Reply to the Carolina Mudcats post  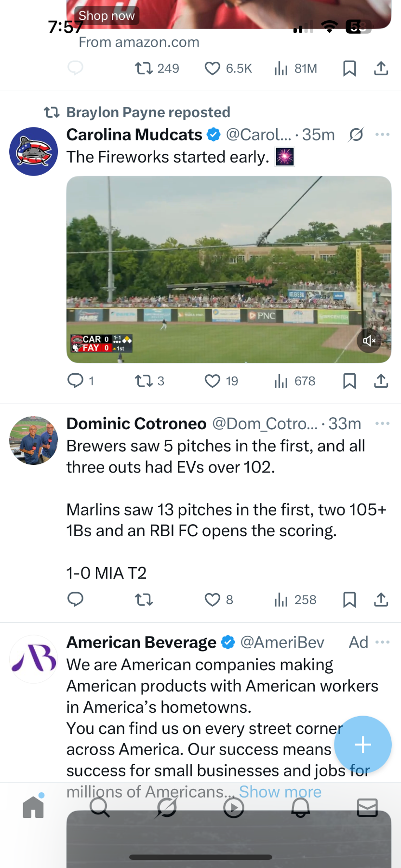tap(75, 381)
